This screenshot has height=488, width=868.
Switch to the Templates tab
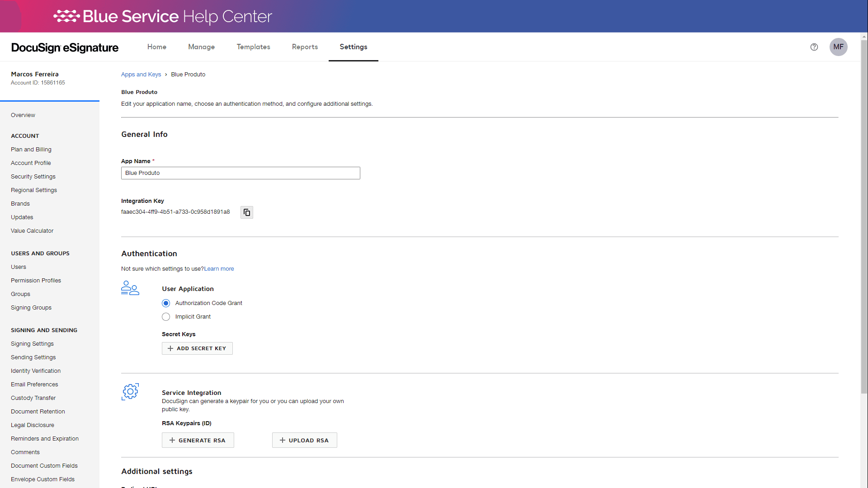(253, 47)
